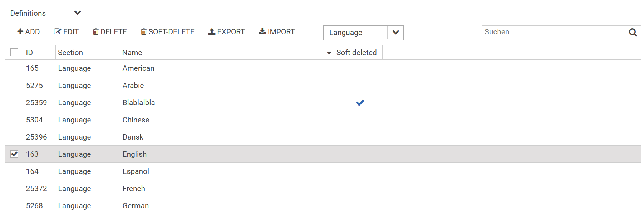Sort by the Soft deleted column header
644x214 pixels.
pyautogui.click(x=357, y=53)
